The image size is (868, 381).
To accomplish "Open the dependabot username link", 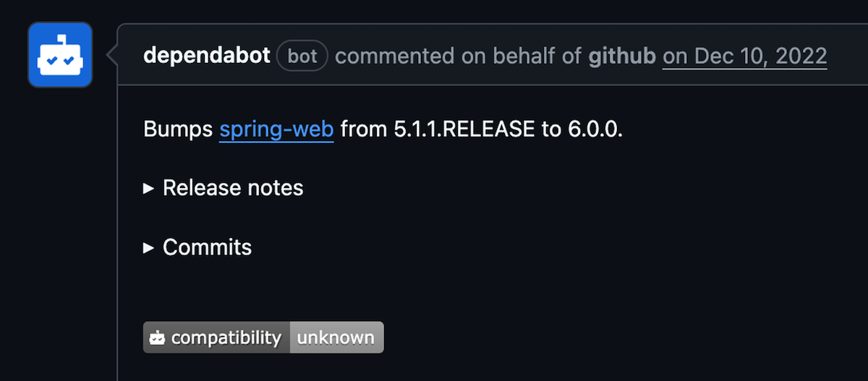I will point(207,56).
